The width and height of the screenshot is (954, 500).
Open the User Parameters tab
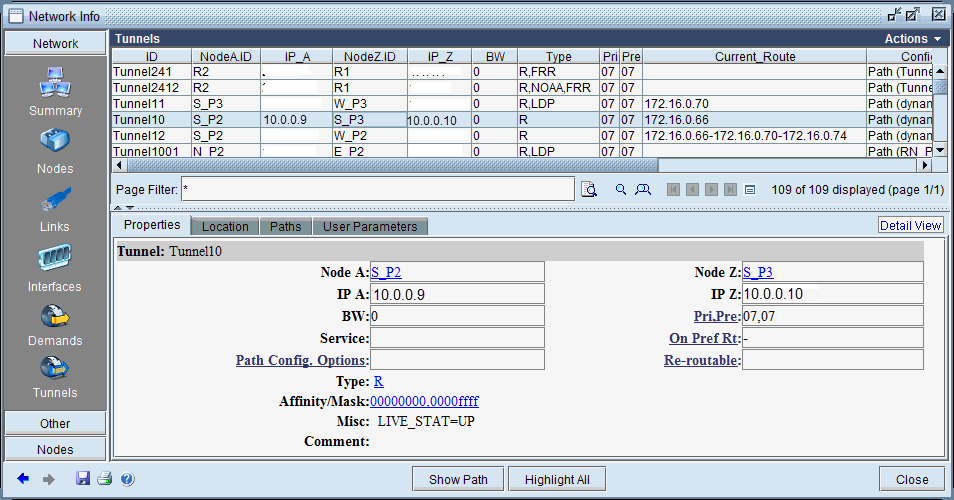[x=370, y=226]
